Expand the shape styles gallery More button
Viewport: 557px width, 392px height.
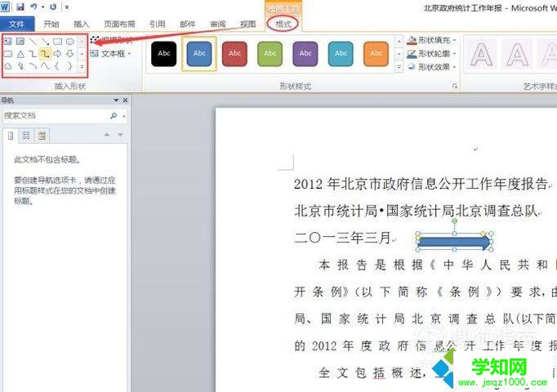click(399, 67)
